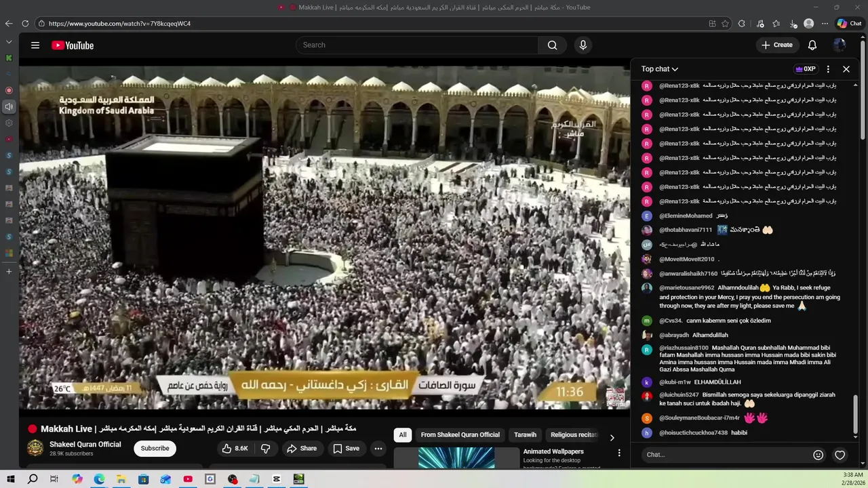Save the video to a playlist
The height and width of the screenshot is (488, 868).
click(x=346, y=448)
